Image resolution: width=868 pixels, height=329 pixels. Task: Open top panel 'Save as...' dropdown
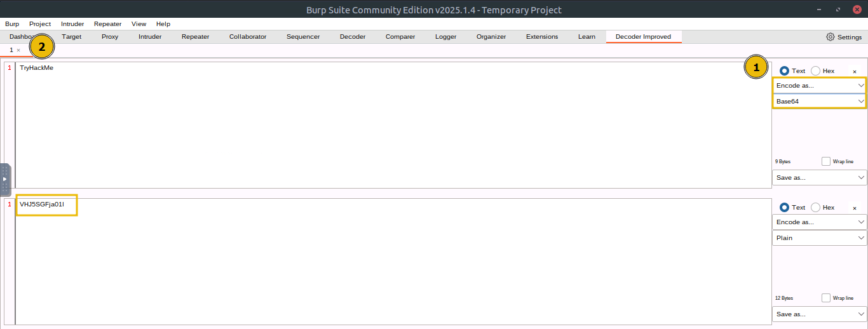(820, 178)
